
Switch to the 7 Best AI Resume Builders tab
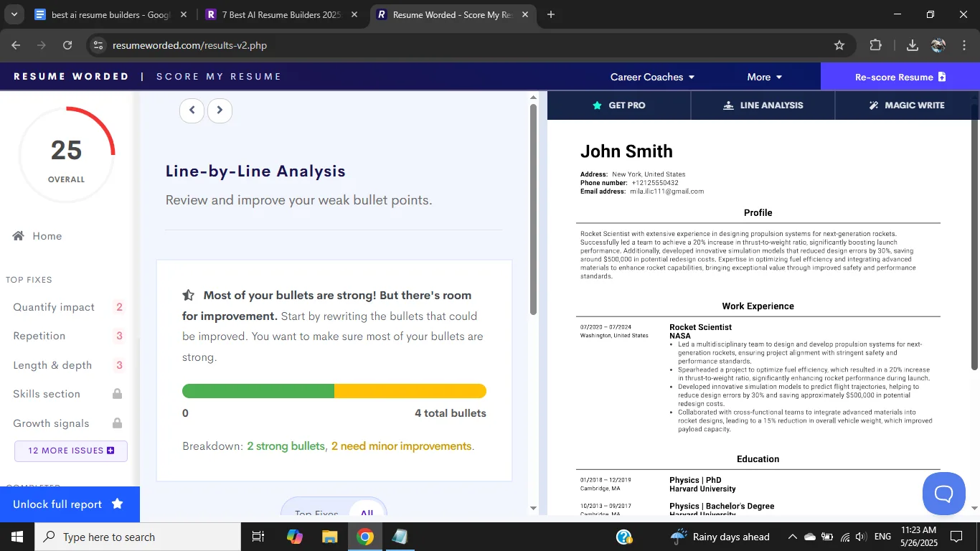point(282,14)
